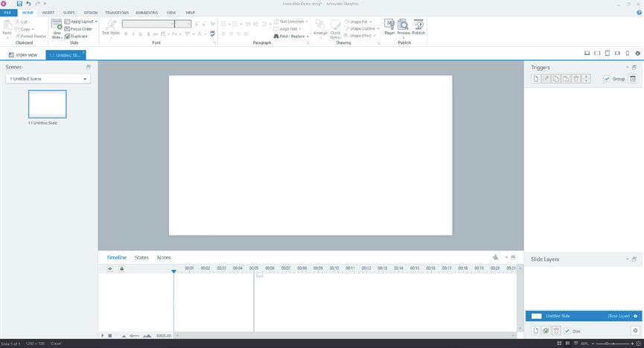Open the font size combo box
This screenshot has width=644, height=348.
coord(182,24)
